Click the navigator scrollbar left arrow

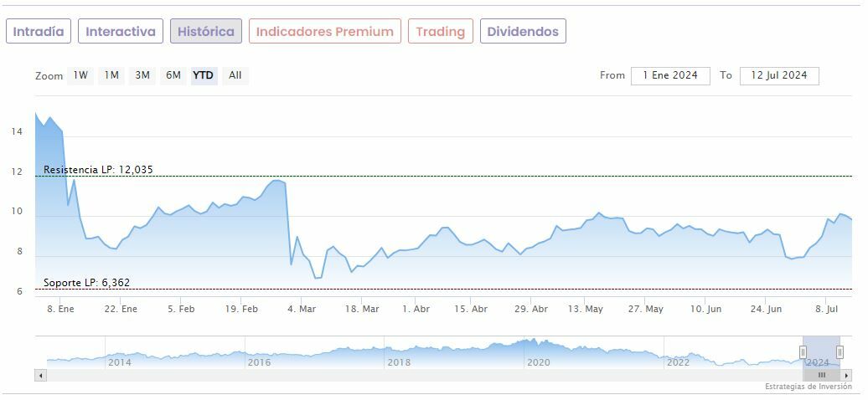pyautogui.click(x=41, y=375)
